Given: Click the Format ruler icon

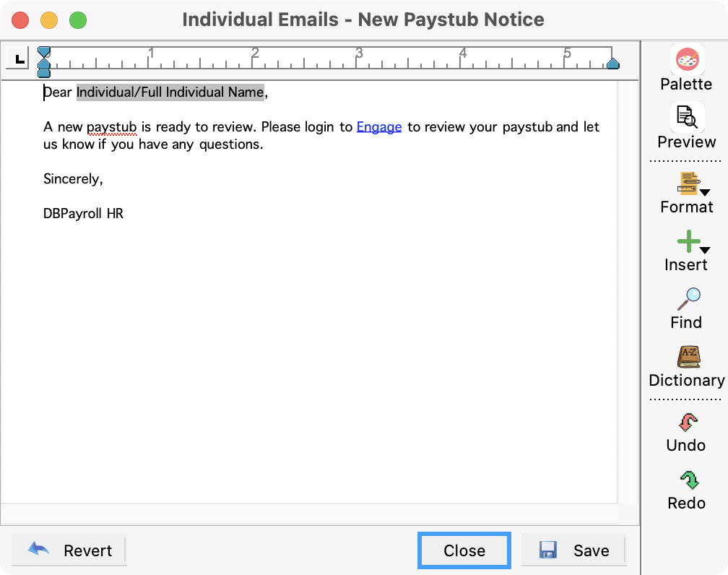Looking at the screenshot, I should pos(687,183).
